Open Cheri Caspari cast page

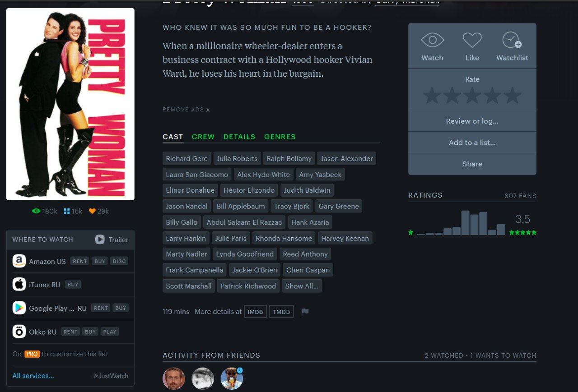[308, 270]
